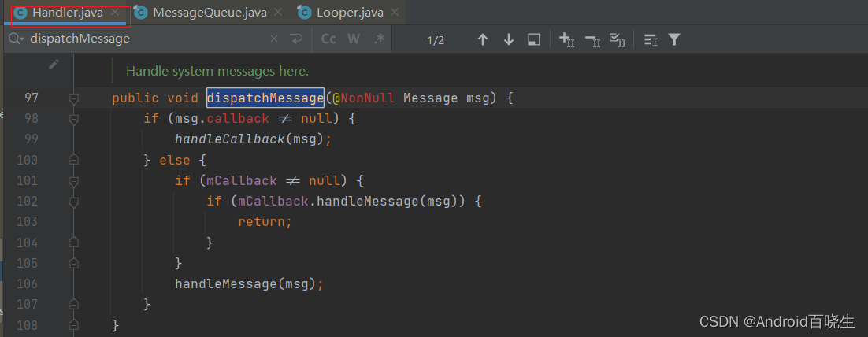This screenshot has height=337, width=868.
Task: Collapse the mCallback check at line 101
Action: tap(73, 181)
